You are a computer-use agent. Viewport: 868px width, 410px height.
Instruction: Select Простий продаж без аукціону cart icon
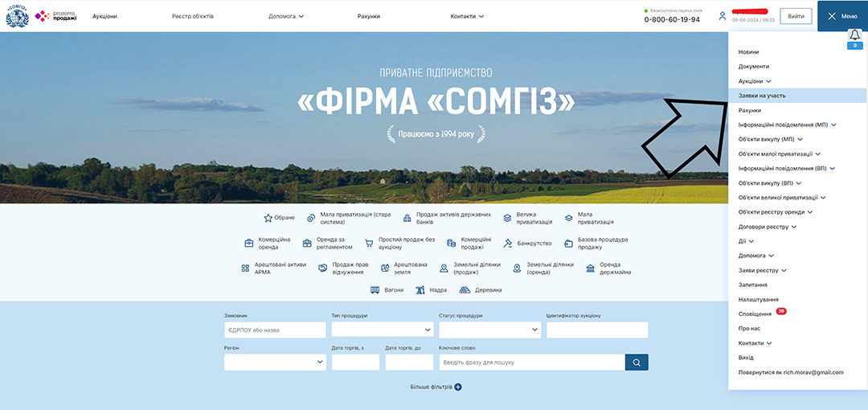pos(369,244)
